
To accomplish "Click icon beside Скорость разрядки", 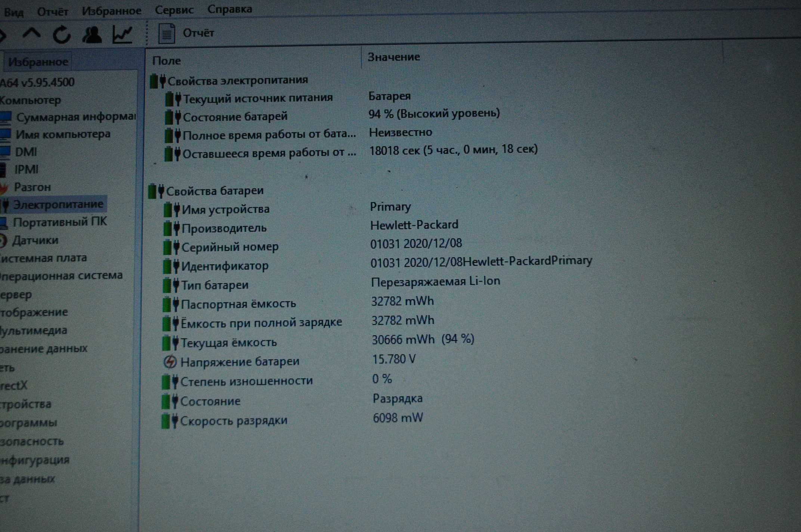I will (170, 421).
